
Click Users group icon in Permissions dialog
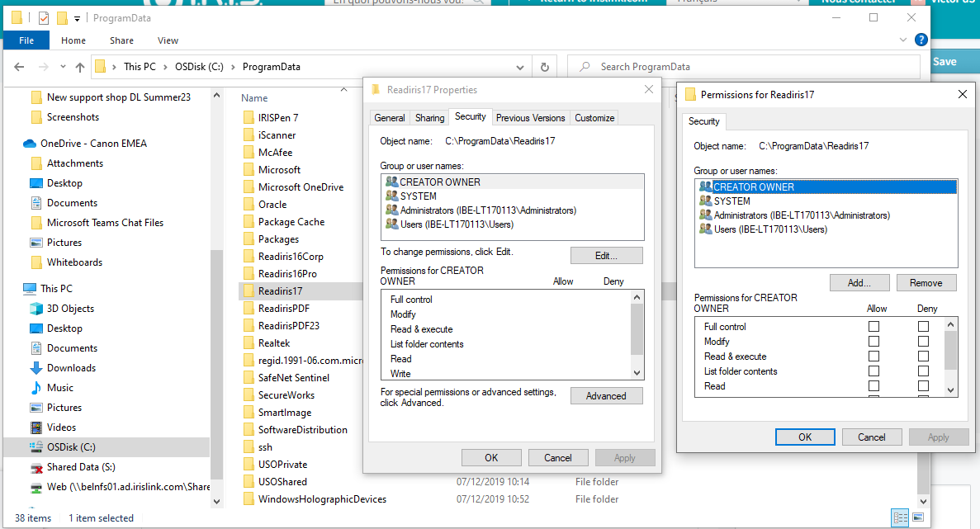[706, 229]
